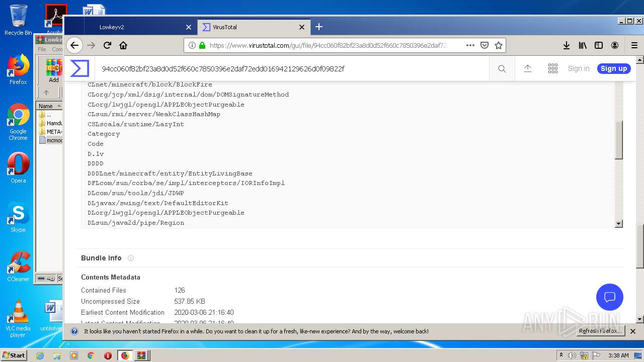The height and width of the screenshot is (362, 644).
Task: Show hidden tray icons arrow
Action: pos(561,355)
